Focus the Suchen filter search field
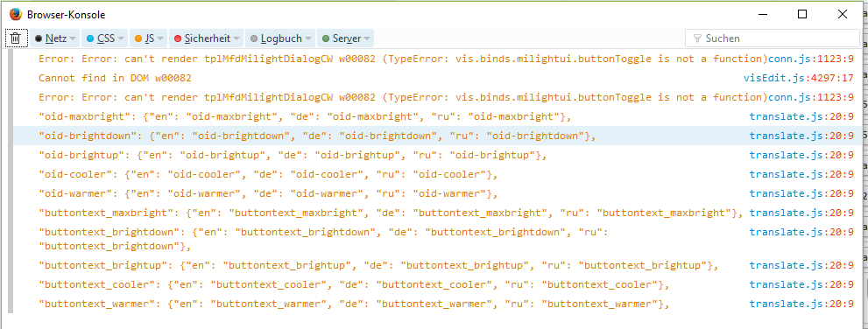This screenshot has width=868, height=329. click(773, 38)
